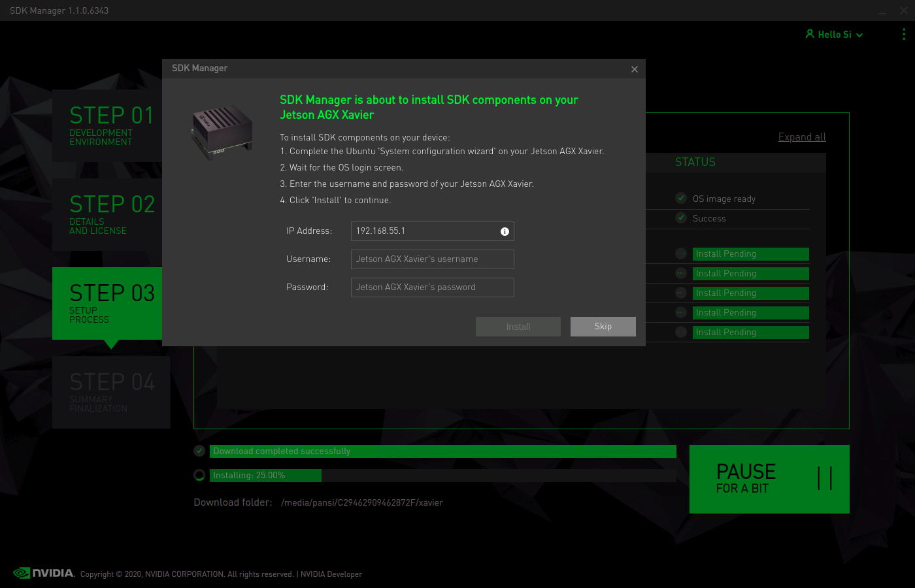Click the pause bars icon
The image size is (915, 588).
click(825, 478)
